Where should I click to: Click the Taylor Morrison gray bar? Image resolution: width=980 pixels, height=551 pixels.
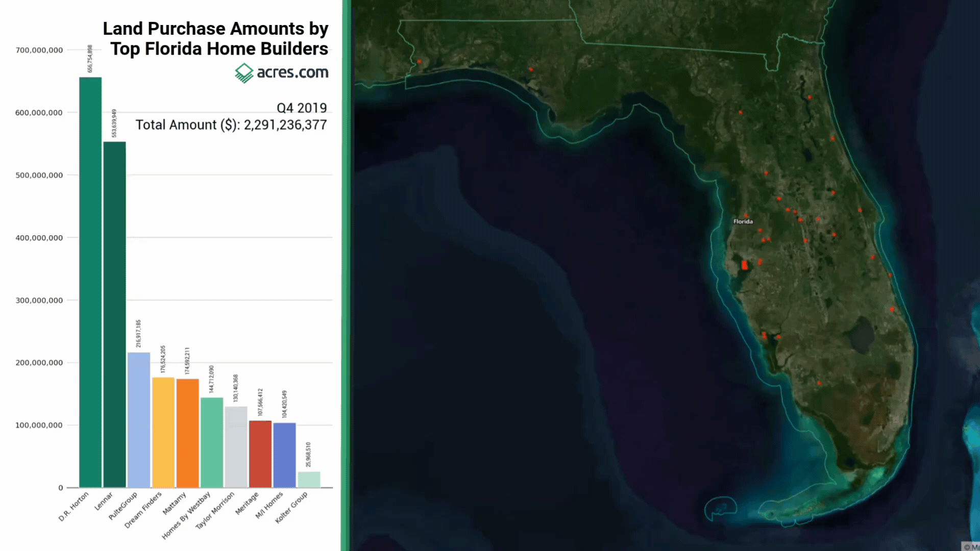point(236,447)
